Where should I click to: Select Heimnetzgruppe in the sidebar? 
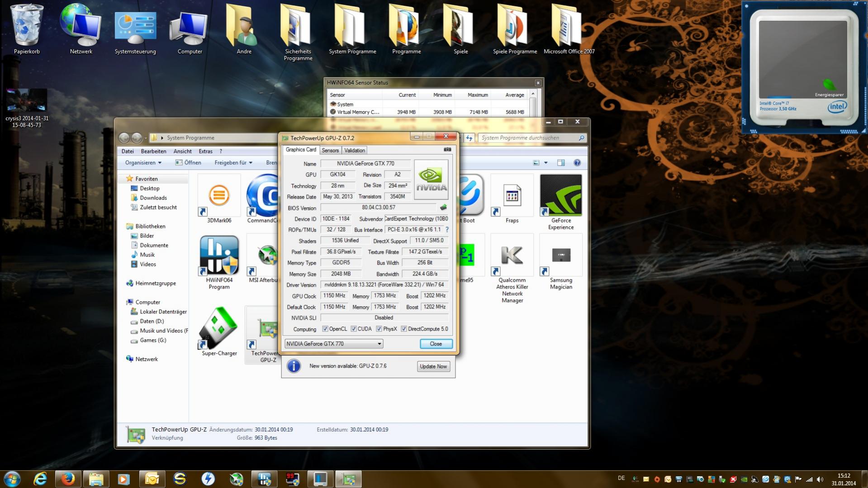156,283
